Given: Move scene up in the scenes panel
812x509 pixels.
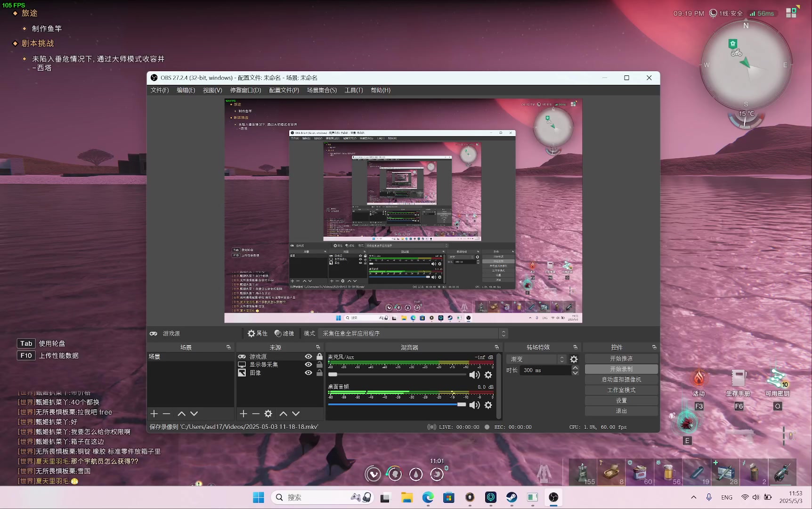Looking at the screenshot, I should (181, 414).
